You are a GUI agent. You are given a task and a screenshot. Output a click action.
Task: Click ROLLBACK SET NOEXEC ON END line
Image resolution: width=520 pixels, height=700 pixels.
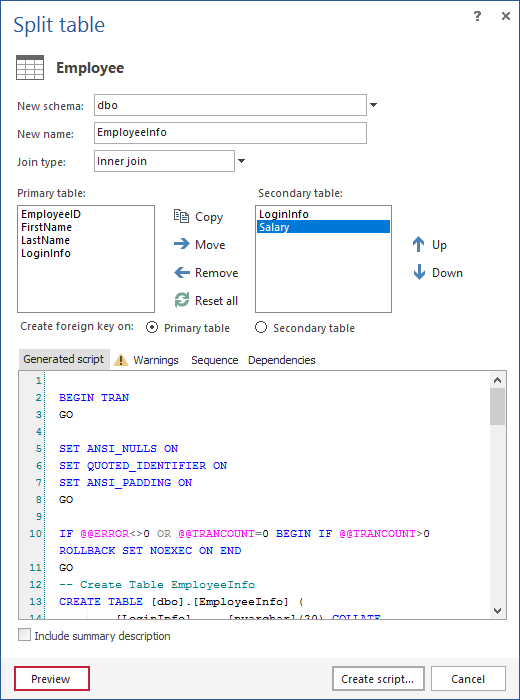coord(150,550)
